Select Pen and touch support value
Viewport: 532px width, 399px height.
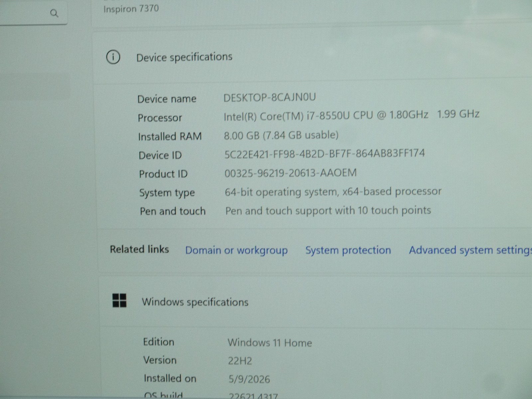(x=328, y=210)
